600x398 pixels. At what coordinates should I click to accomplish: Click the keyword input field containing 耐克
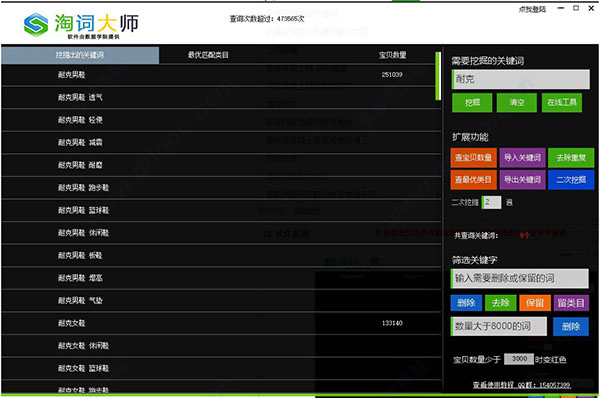[521, 79]
